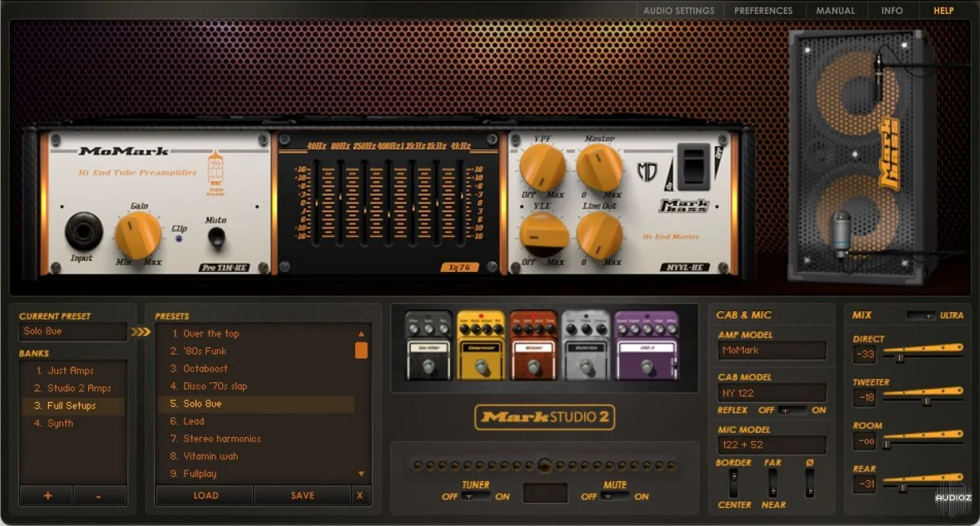Flip the Border/Center mic position switch
Screen dimensions: 980x526
coord(733,483)
